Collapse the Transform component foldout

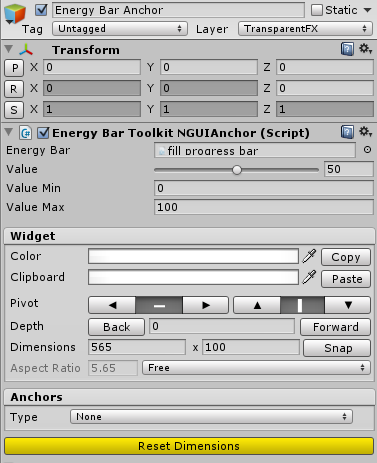tap(9, 49)
